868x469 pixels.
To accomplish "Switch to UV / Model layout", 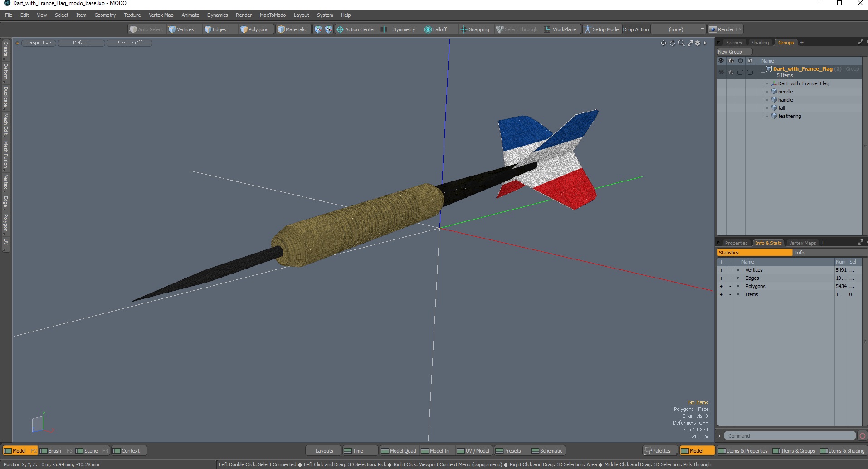I will pos(473,451).
